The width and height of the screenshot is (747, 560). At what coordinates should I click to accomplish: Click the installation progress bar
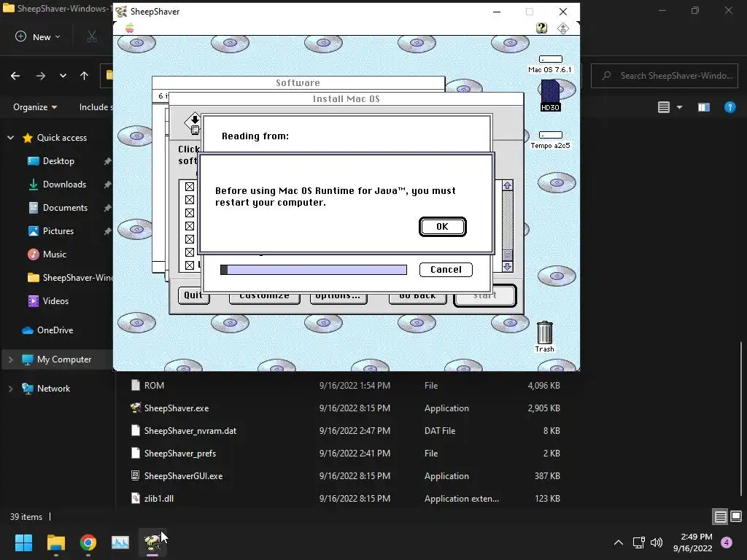(x=314, y=270)
